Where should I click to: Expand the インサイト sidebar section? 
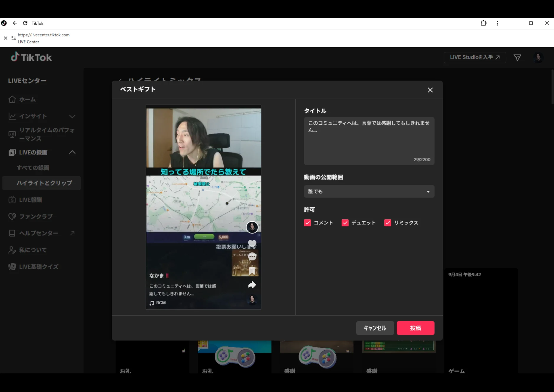[41, 116]
